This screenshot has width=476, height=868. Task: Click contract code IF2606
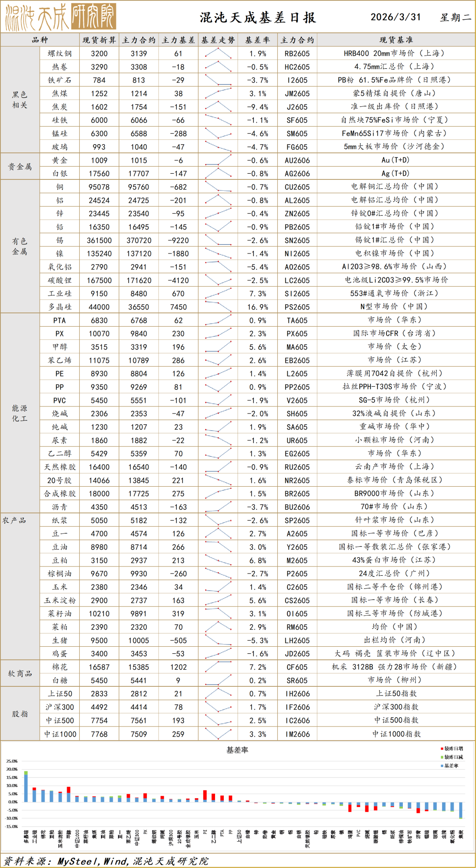pos(297,707)
